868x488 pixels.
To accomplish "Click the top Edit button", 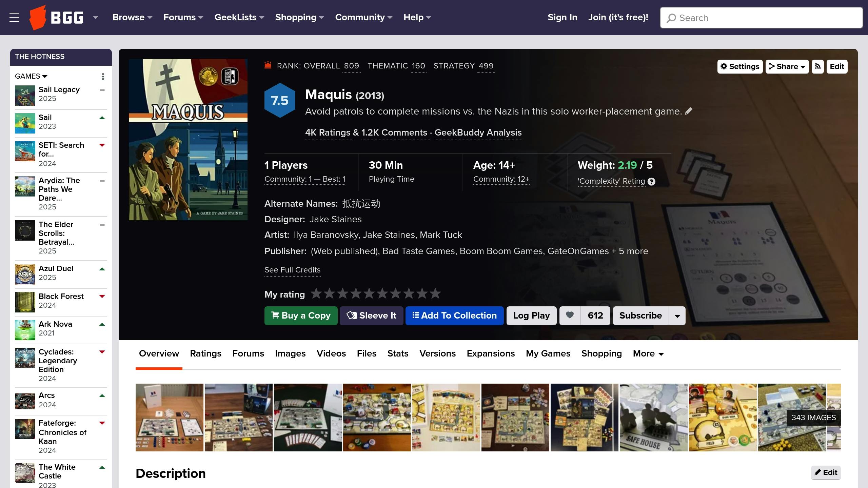I will tap(837, 66).
